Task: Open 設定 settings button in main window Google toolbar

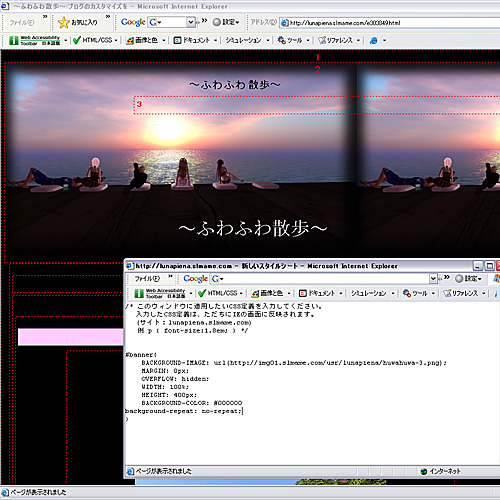Action: pyautogui.click(x=226, y=22)
